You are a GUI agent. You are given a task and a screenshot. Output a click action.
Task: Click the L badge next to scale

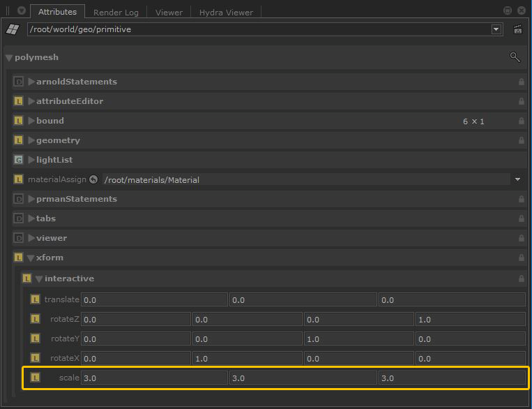coord(35,378)
